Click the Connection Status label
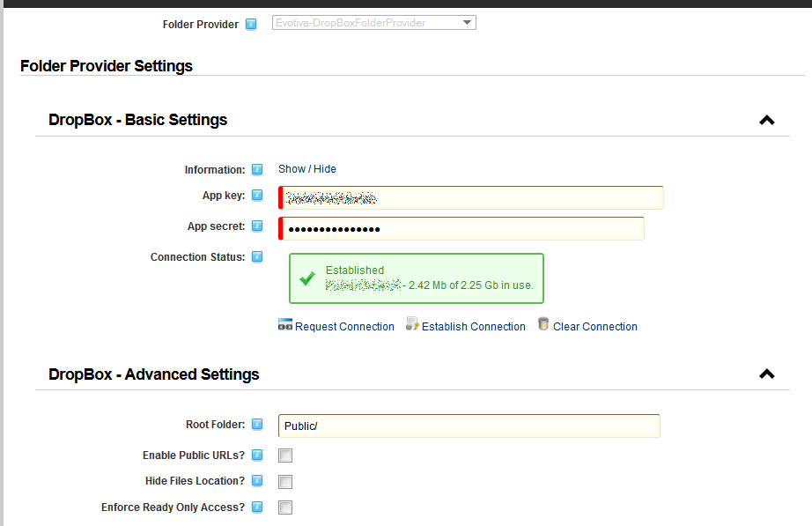 pos(197,257)
